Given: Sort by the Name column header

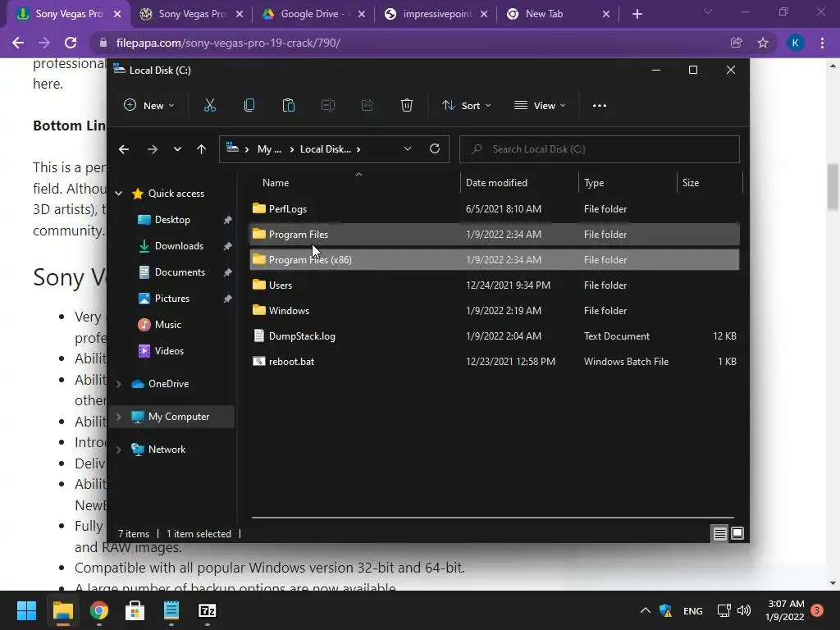Looking at the screenshot, I should (276, 183).
